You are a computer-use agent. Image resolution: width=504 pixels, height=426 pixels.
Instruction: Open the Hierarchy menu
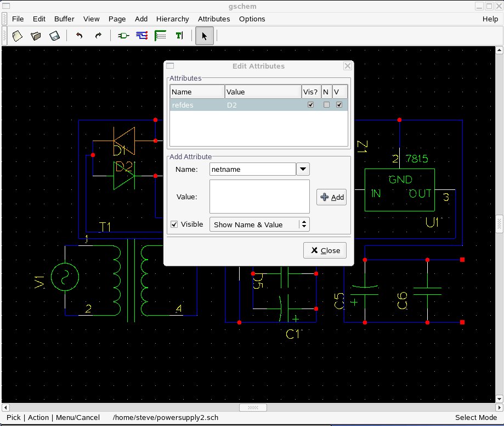click(x=172, y=19)
